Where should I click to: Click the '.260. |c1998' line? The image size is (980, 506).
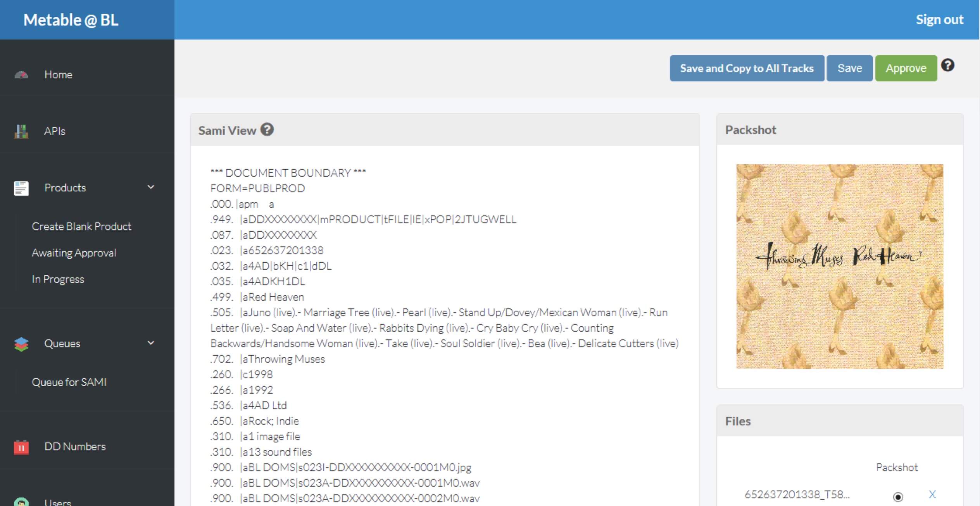click(242, 374)
